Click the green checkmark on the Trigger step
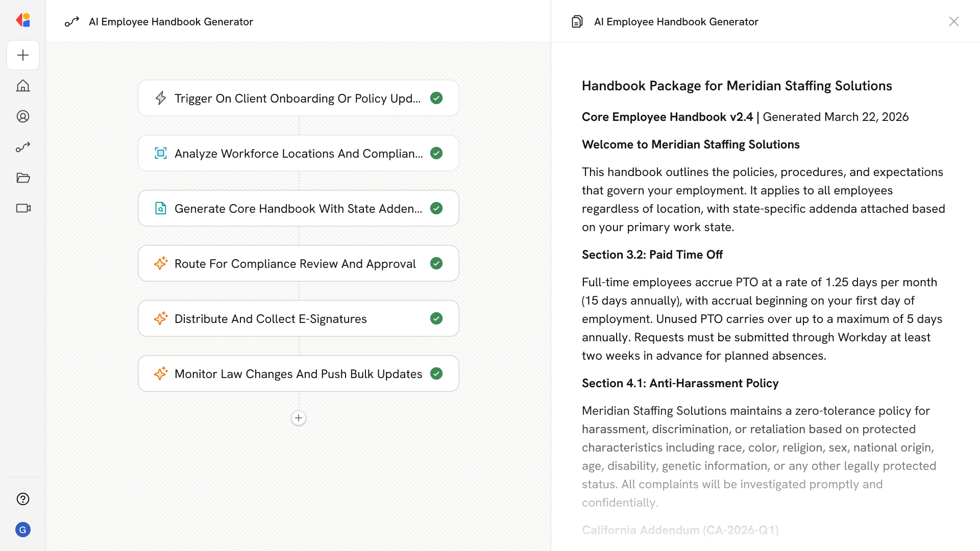 436,98
